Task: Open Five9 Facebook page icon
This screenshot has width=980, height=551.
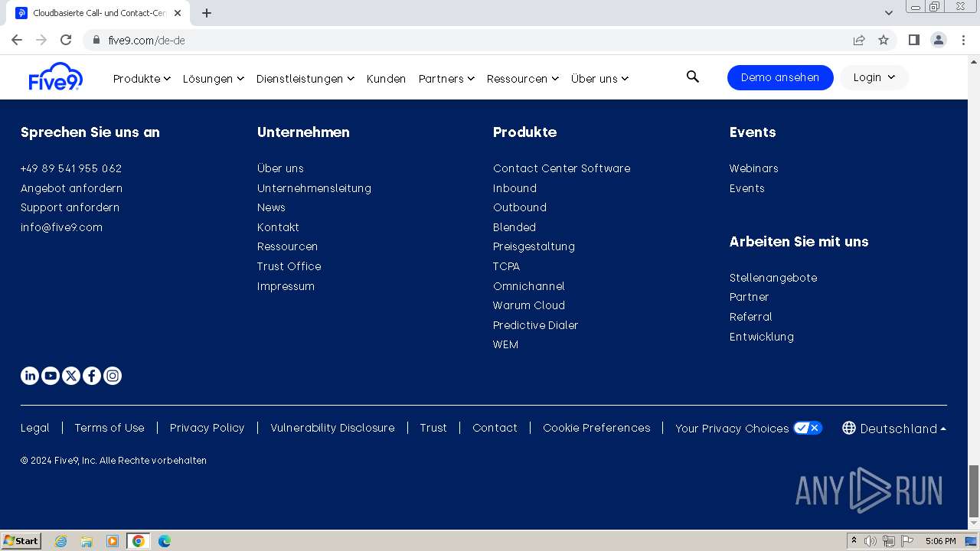Action: [92, 376]
